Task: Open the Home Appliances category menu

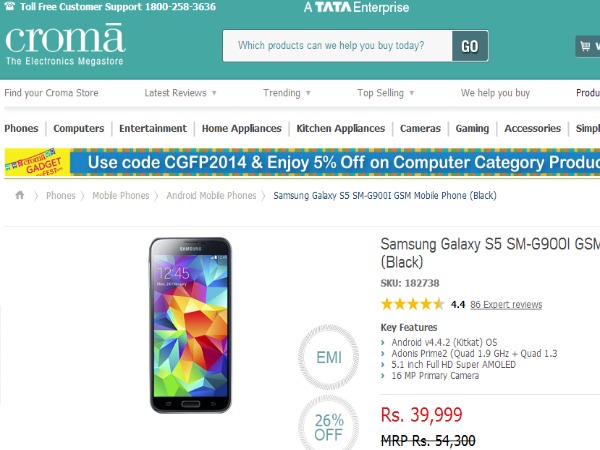Action: [x=242, y=129]
